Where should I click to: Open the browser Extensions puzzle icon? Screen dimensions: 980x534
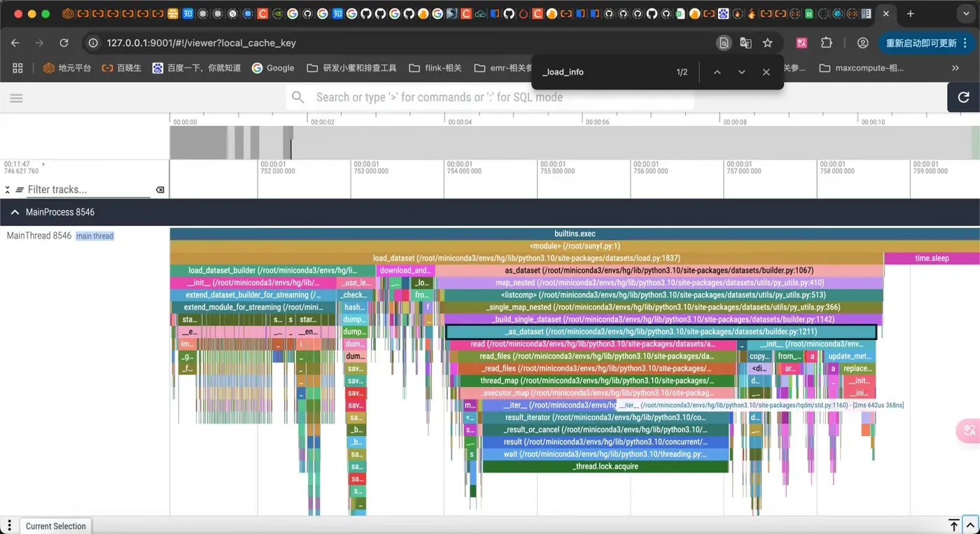(827, 43)
